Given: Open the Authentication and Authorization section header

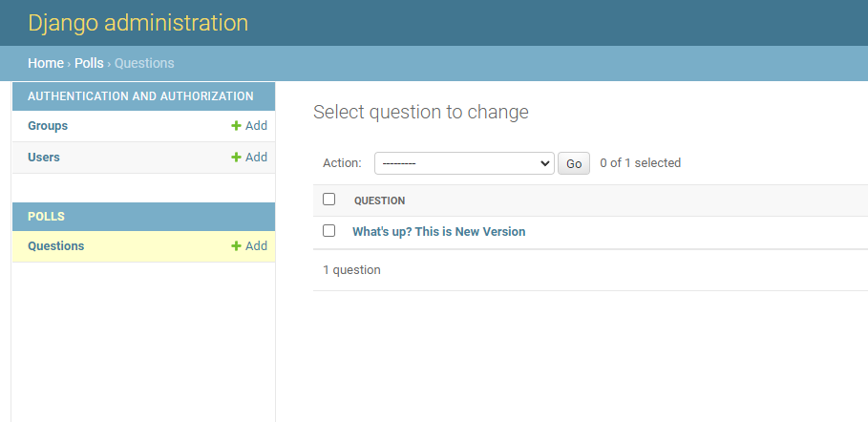Looking at the screenshot, I should [x=140, y=96].
